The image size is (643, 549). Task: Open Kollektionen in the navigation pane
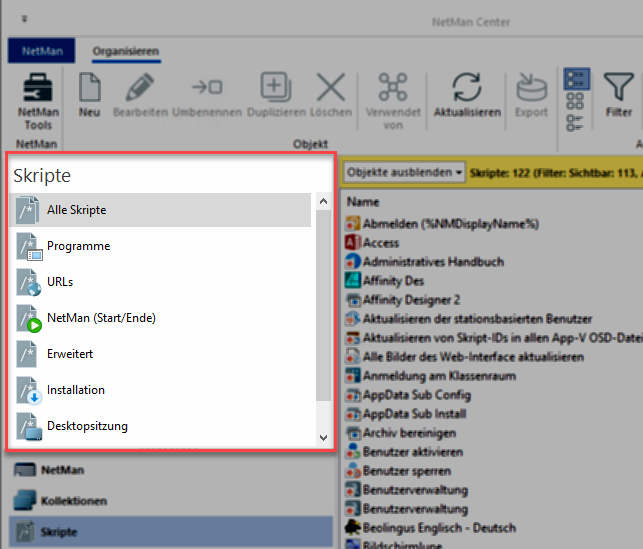point(74,500)
